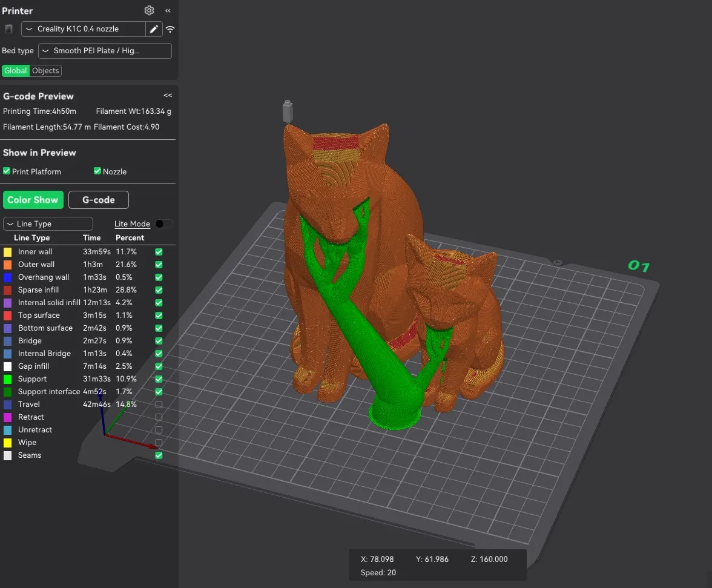The image size is (712, 588).
Task: Click the Color Show button
Action: (33, 200)
